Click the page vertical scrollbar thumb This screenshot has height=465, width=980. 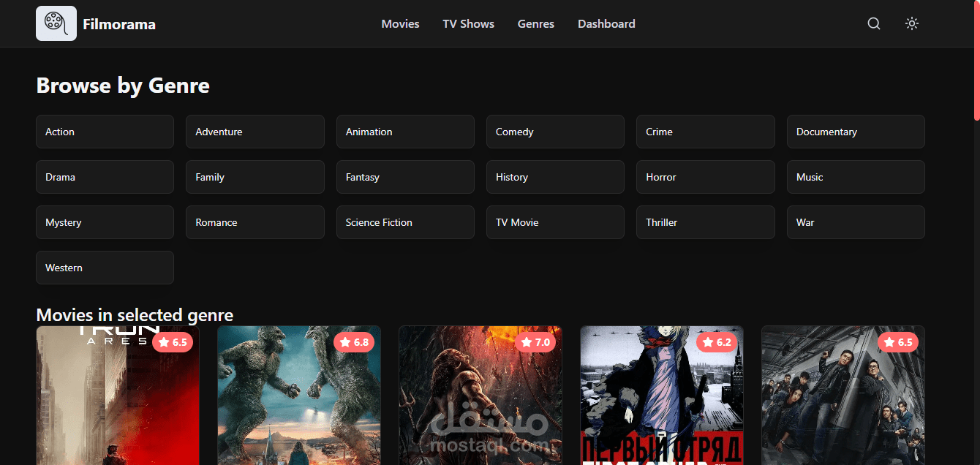point(977,60)
